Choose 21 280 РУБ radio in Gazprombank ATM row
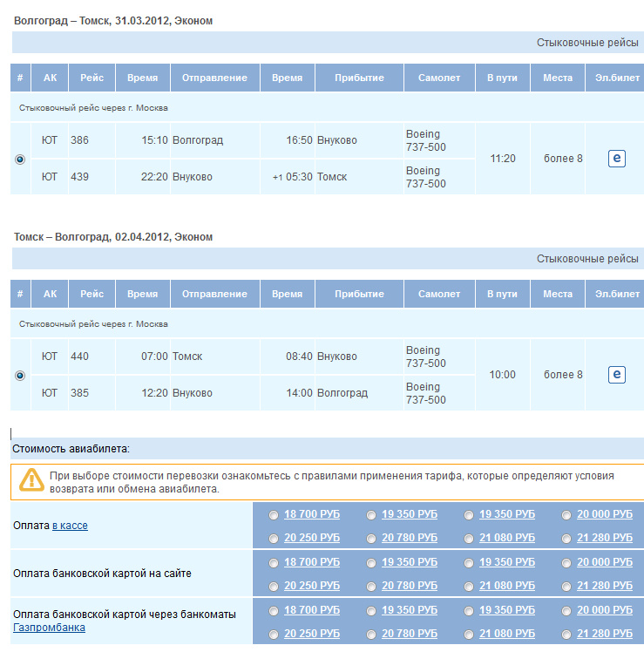This screenshot has height=652, width=644. pos(567,633)
